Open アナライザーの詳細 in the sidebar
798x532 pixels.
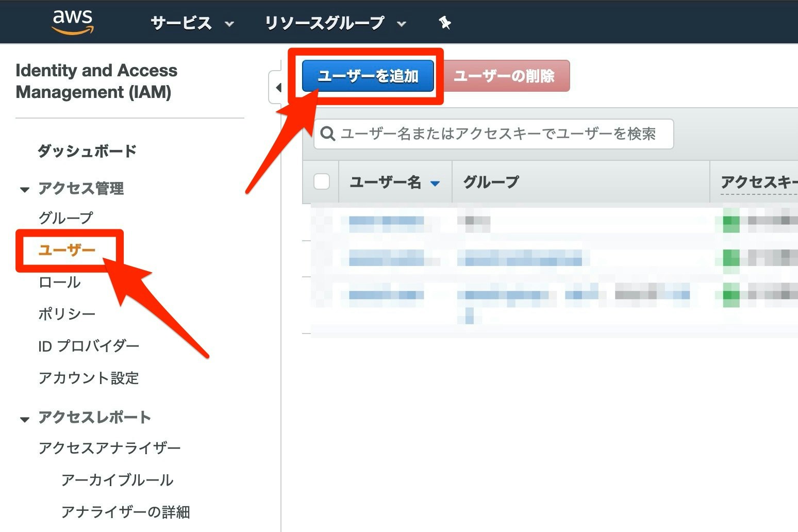pyautogui.click(x=126, y=512)
